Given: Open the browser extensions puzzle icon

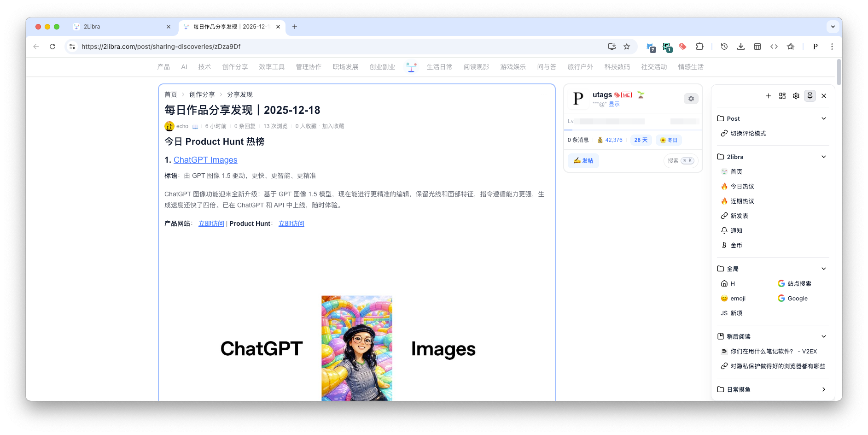Looking at the screenshot, I should (699, 47).
